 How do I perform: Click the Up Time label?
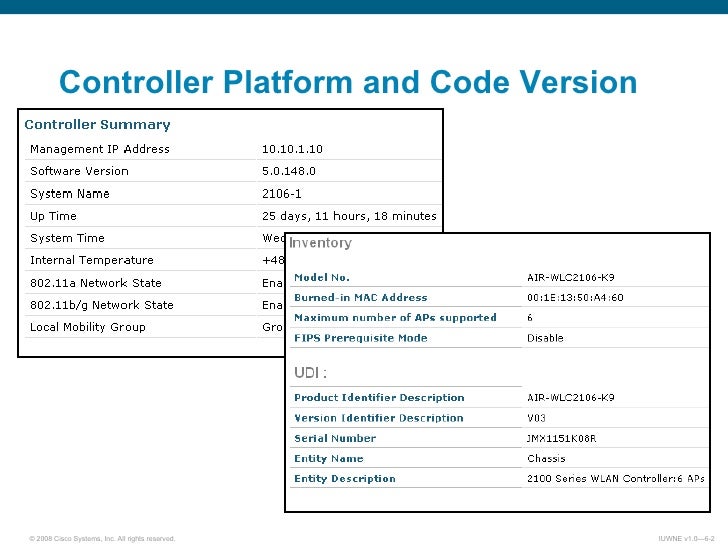pos(53,216)
